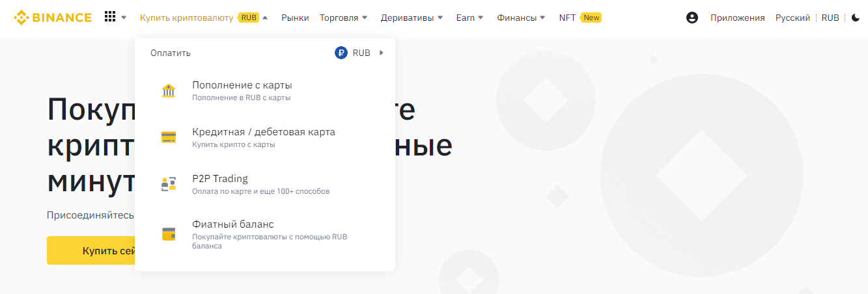
Task: Toggle dark mode moon icon
Action: coord(856,18)
